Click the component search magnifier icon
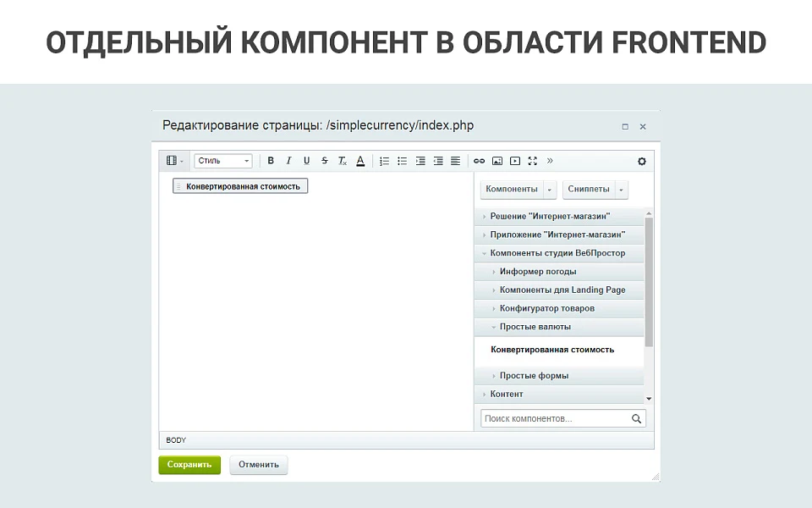 coord(636,418)
